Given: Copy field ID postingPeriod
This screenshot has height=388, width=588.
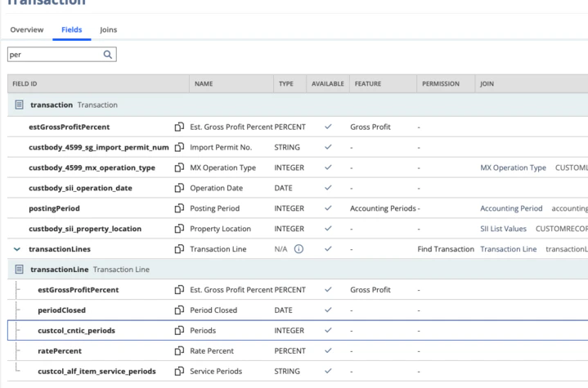Looking at the screenshot, I should point(179,208).
